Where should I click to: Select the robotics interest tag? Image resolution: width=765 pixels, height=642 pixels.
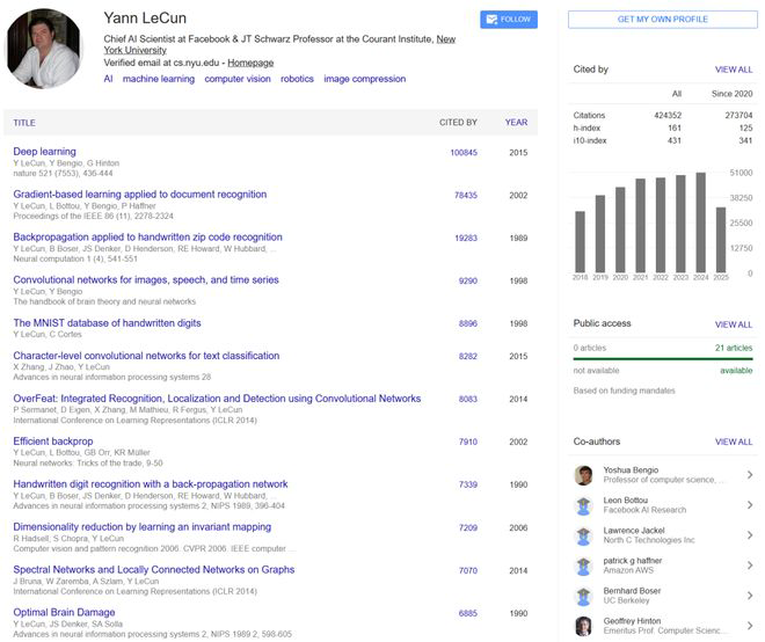click(x=297, y=79)
